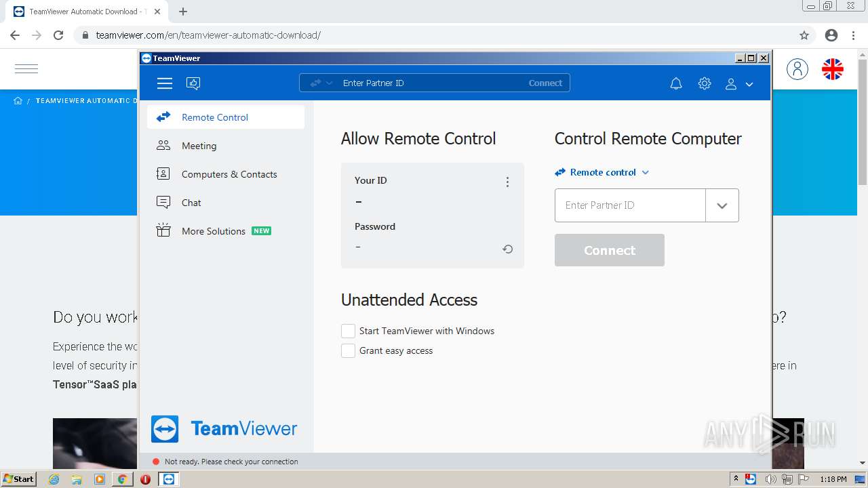868x488 pixels.
Task: Go to the Chat tab
Action: (226, 203)
